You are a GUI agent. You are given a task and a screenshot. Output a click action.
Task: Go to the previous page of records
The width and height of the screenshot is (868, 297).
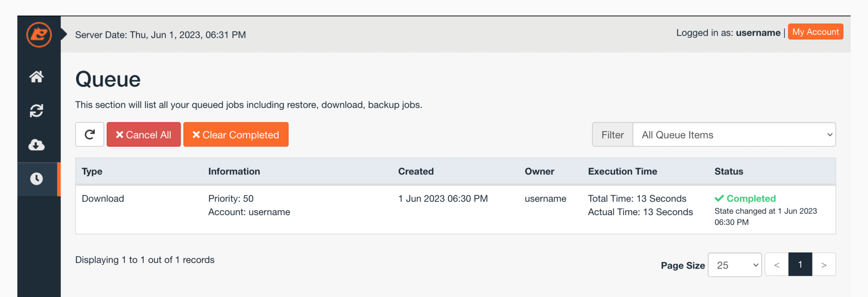coord(776,264)
